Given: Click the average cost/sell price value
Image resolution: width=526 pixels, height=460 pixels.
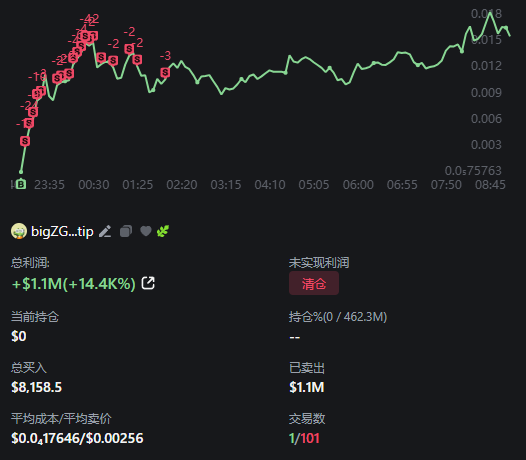Looking at the screenshot, I should (77, 438).
